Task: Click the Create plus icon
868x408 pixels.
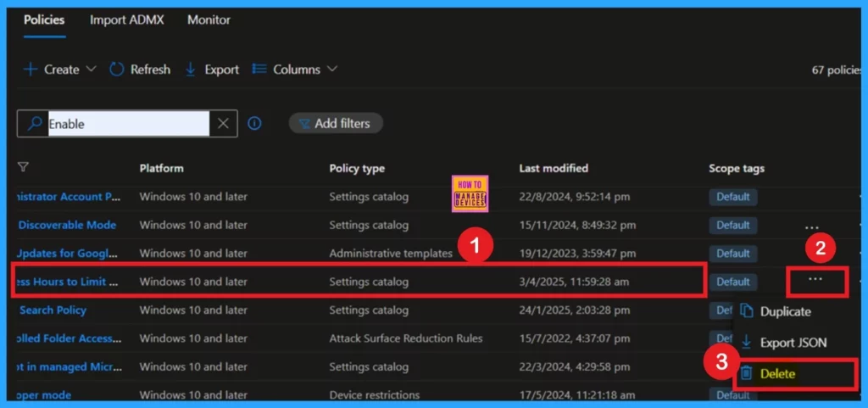Action: click(x=30, y=70)
